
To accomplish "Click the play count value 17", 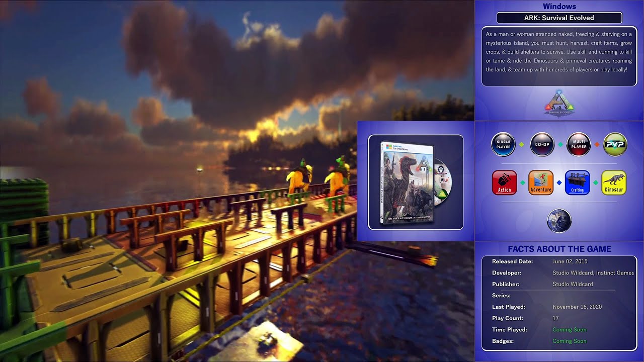I will [556, 318].
